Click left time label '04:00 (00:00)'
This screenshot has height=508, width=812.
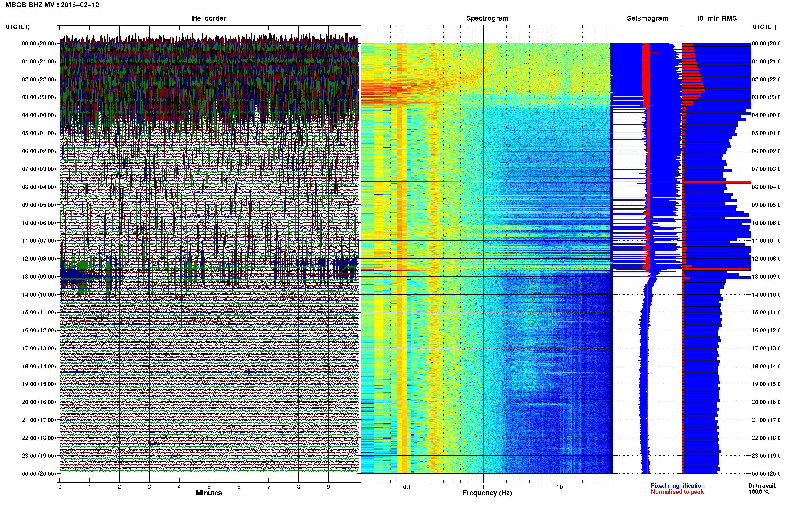(39, 115)
